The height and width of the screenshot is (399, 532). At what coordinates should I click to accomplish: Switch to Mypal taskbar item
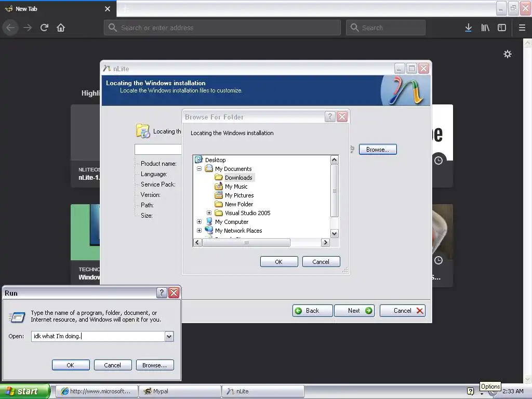tap(180, 391)
